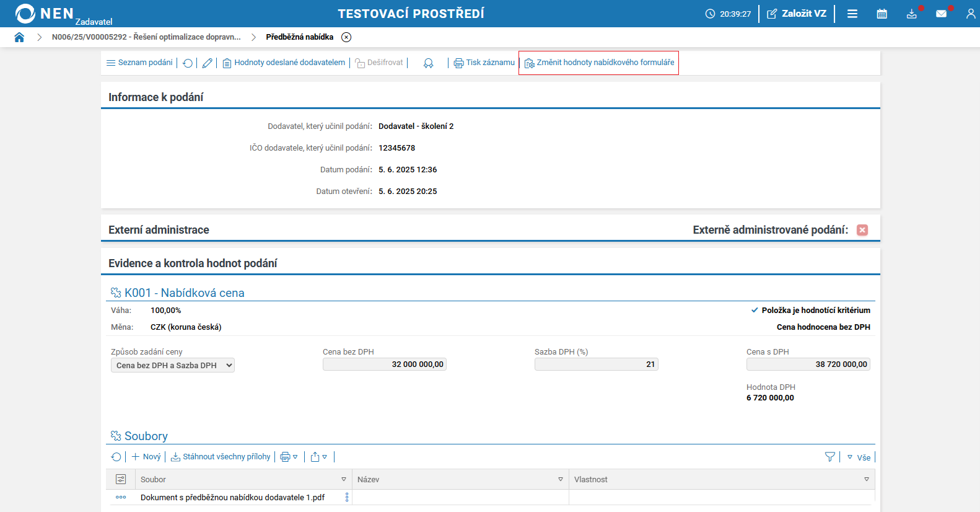
Task: Open the Soubor column sort dropdown
Action: (x=344, y=479)
